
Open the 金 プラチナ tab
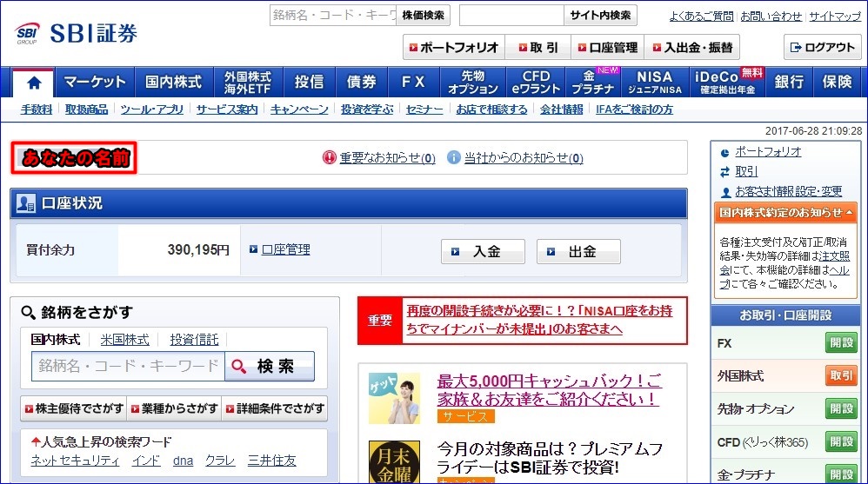(593, 83)
